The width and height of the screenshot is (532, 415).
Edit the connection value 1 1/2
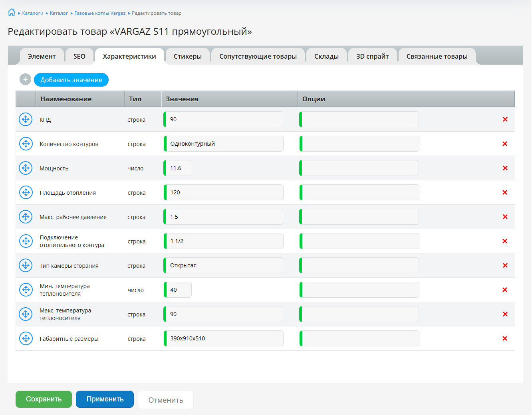click(x=223, y=241)
